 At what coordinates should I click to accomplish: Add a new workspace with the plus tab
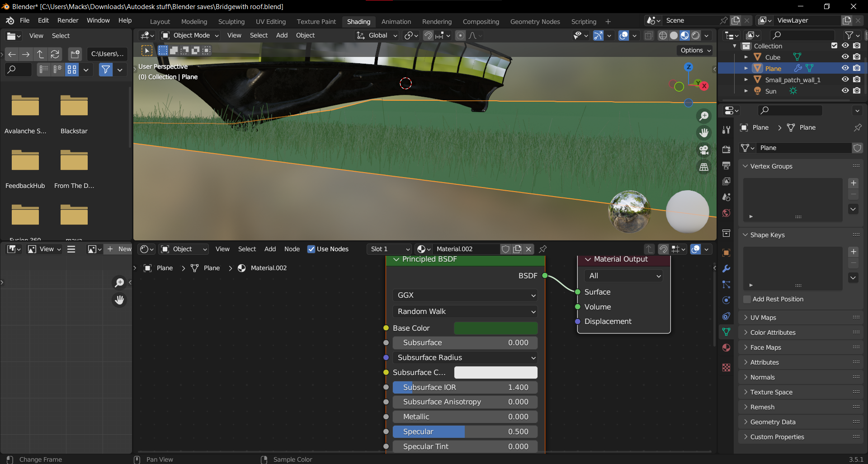coord(608,22)
